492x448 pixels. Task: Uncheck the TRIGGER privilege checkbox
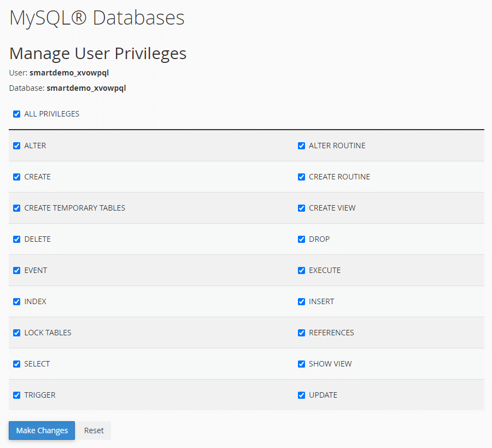tap(16, 395)
